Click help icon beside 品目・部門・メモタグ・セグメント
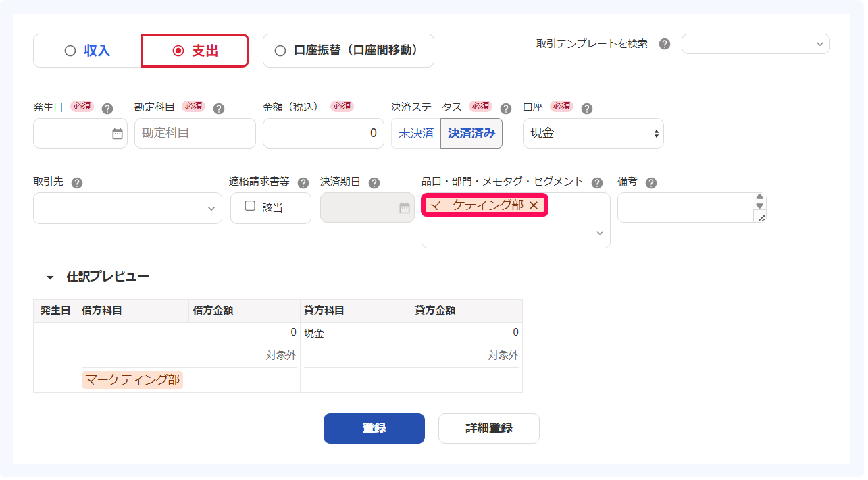Viewport: 868px width, 480px height. pos(597,183)
